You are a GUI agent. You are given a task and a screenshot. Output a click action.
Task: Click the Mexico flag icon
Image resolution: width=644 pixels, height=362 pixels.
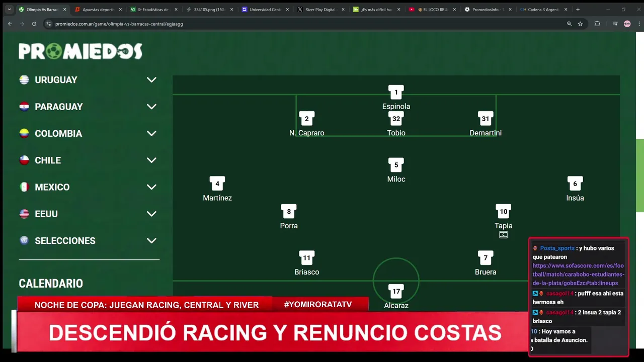coord(24,187)
